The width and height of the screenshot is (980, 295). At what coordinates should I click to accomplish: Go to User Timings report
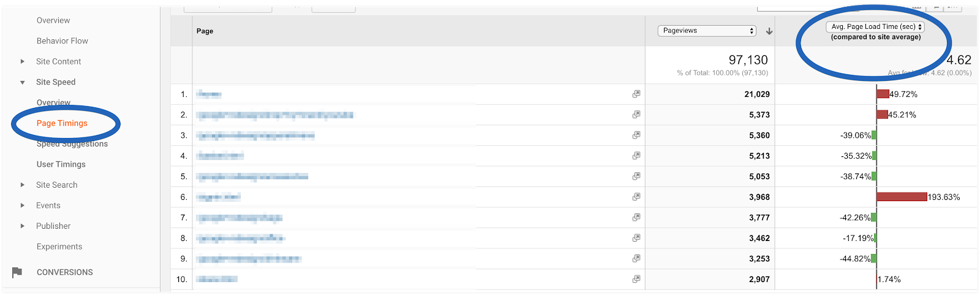[61, 164]
